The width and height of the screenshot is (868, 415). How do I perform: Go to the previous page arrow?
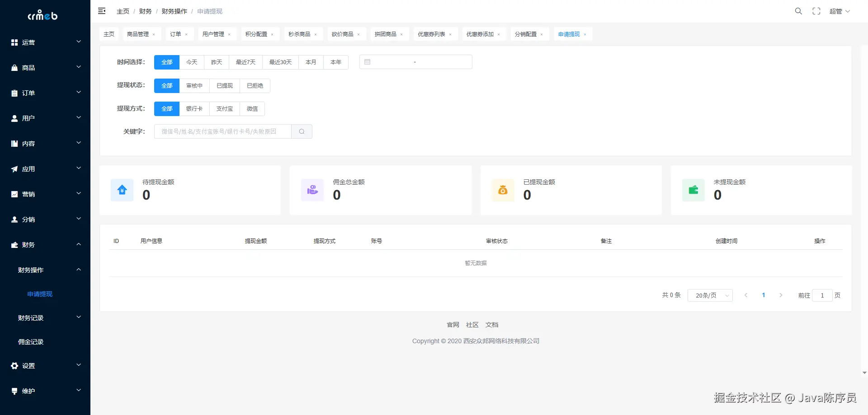click(746, 295)
